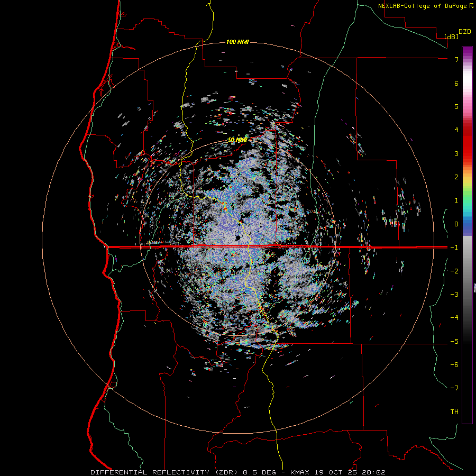Click the -6 value on the scale
The width and height of the screenshot is (476, 476).
click(x=454, y=364)
